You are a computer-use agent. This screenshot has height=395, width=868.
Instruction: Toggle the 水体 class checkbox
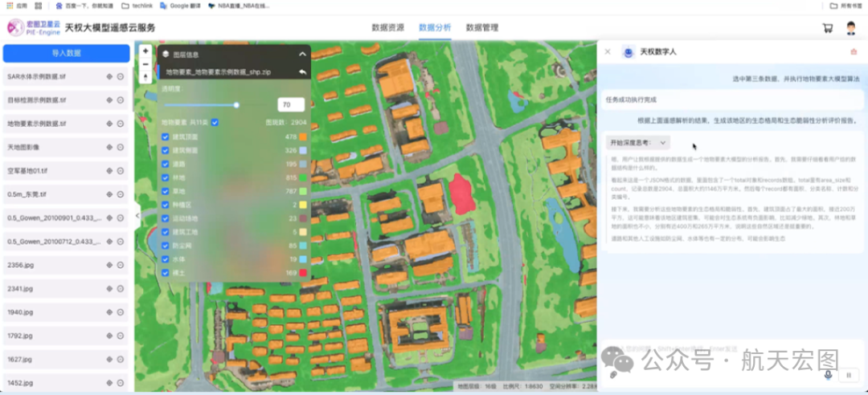(x=166, y=260)
